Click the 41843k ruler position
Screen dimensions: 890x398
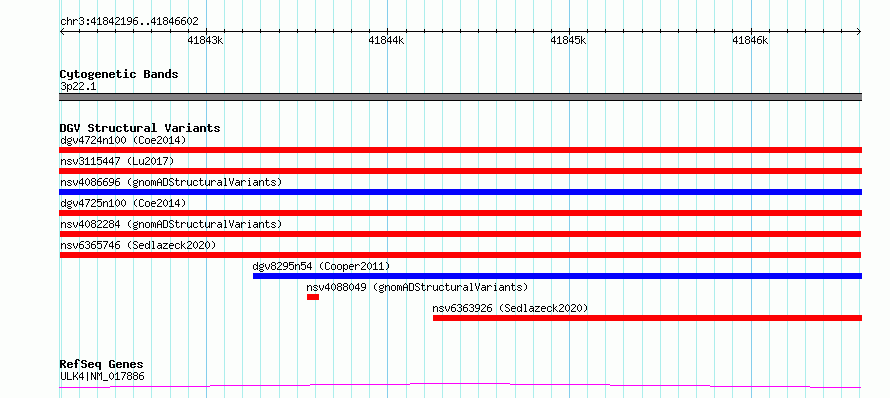(x=205, y=40)
